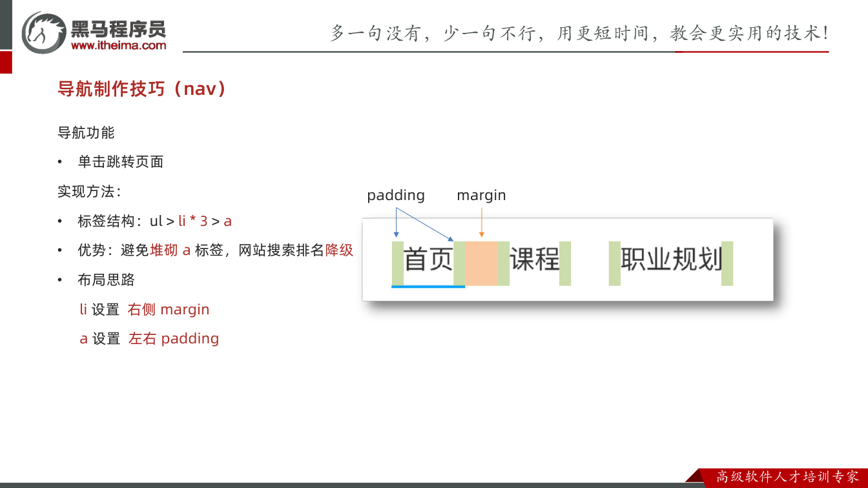Click the 黑马程序员 brand name
Viewport: 868px width, 488px height.
[118, 28]
